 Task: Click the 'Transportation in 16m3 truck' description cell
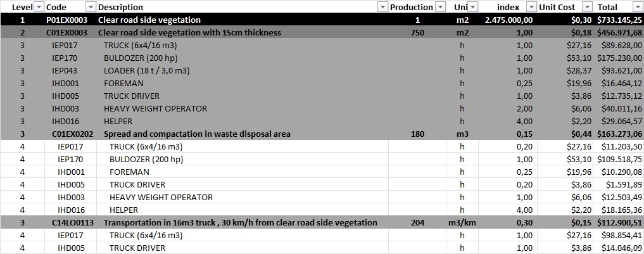coord(240,223)
